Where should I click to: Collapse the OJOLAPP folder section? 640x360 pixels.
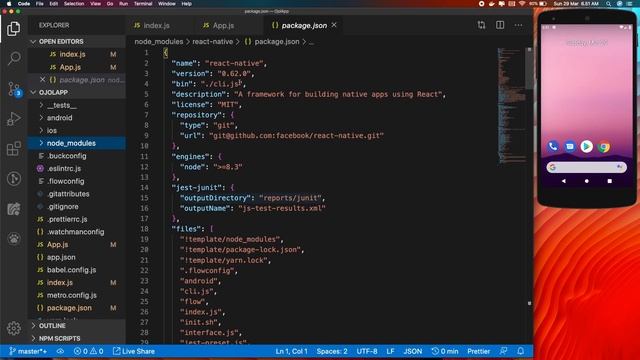[77, 92]
